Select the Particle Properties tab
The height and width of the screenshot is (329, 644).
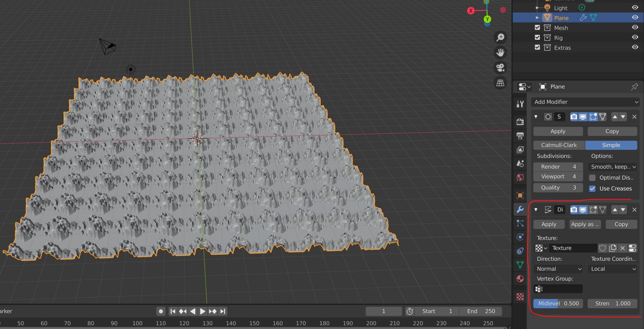pos(520,223)
